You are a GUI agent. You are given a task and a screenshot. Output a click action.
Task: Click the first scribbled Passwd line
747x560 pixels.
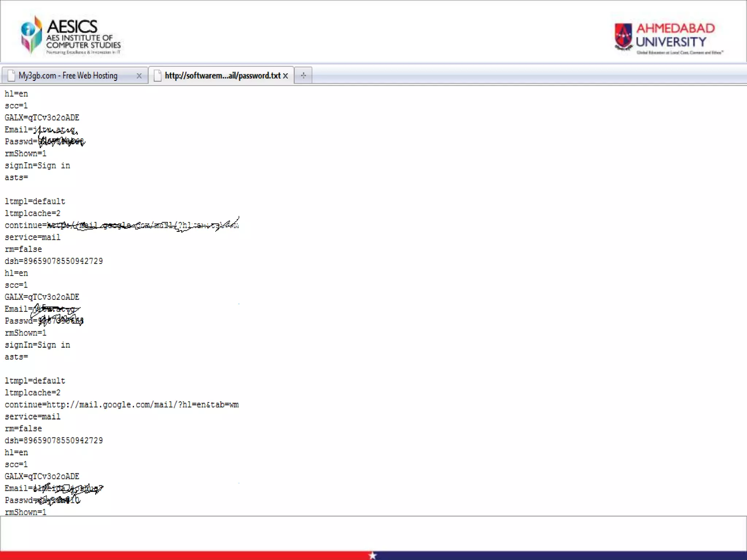44,141
